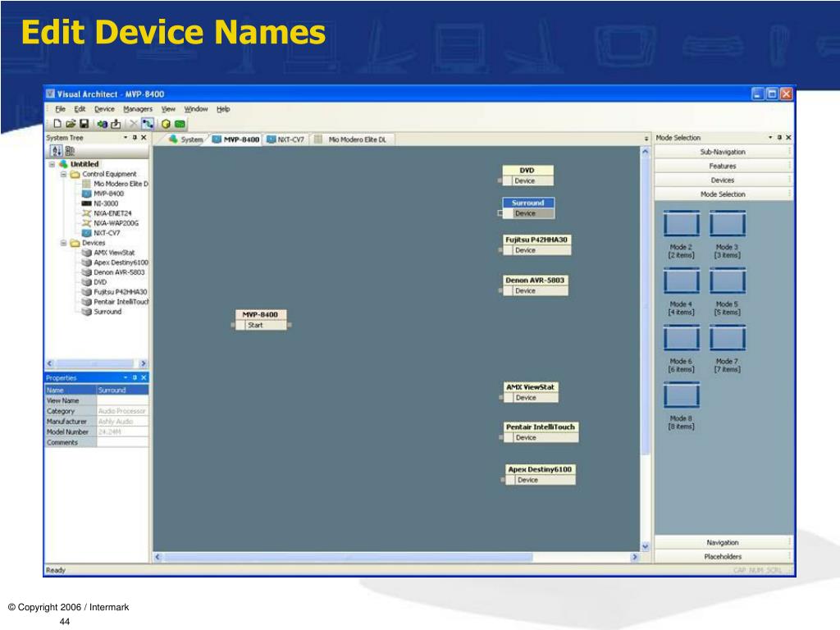Select NXA-ENET24 in the System Tree
The width and height of the screenshot is (840, 630).
[x=106, y=213]
